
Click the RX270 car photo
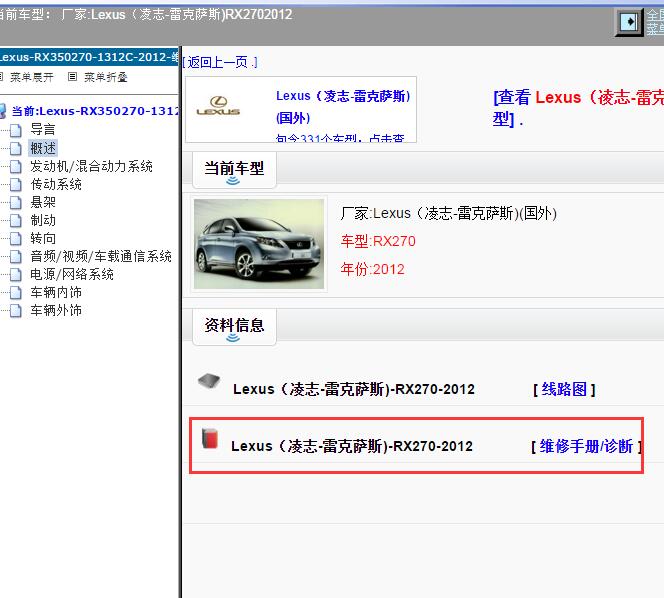tap(259, 244)
